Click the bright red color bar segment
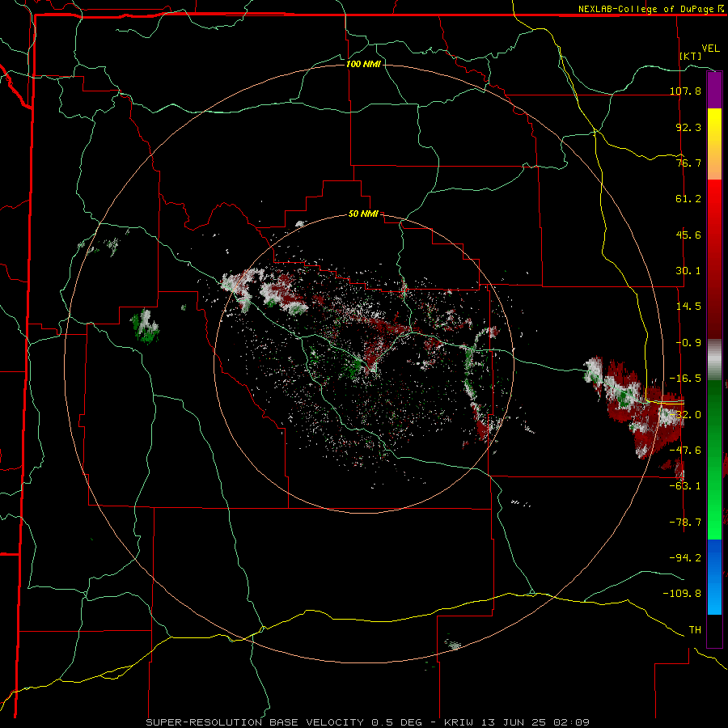 [714, 198]
